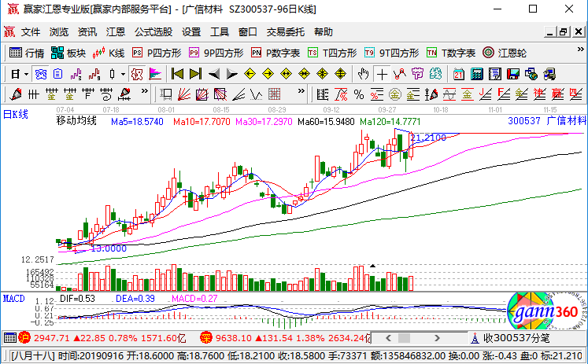
Task: Click the floppy disk save icon
Action: click(x=513, y=74)
